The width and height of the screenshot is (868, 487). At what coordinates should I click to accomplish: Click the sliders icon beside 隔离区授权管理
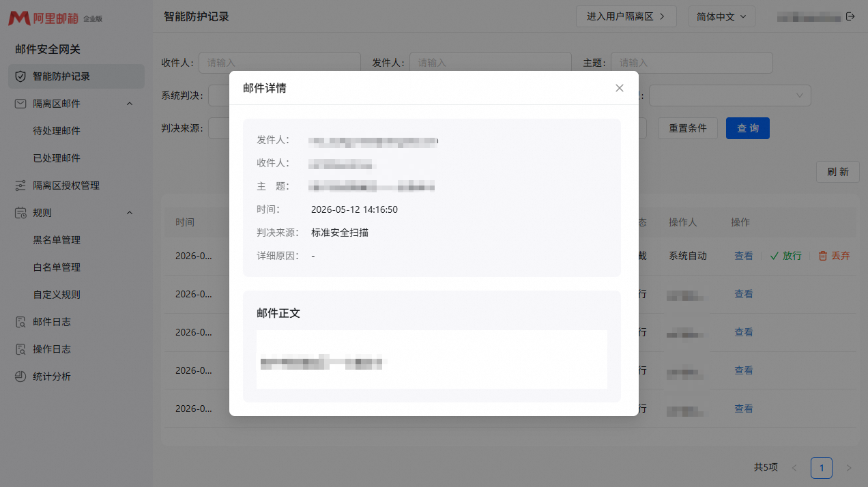coord(20,186)
